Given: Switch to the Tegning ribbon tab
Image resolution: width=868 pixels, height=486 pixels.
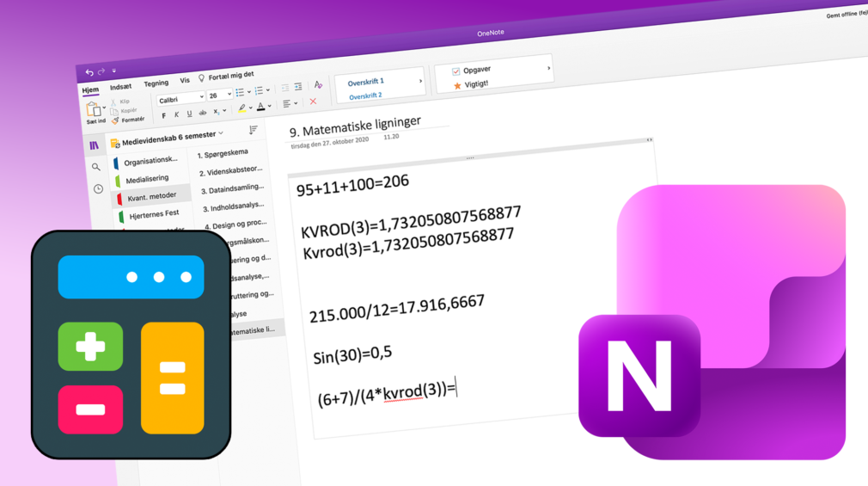Looking at the screenshot, I should coord(156,83).
